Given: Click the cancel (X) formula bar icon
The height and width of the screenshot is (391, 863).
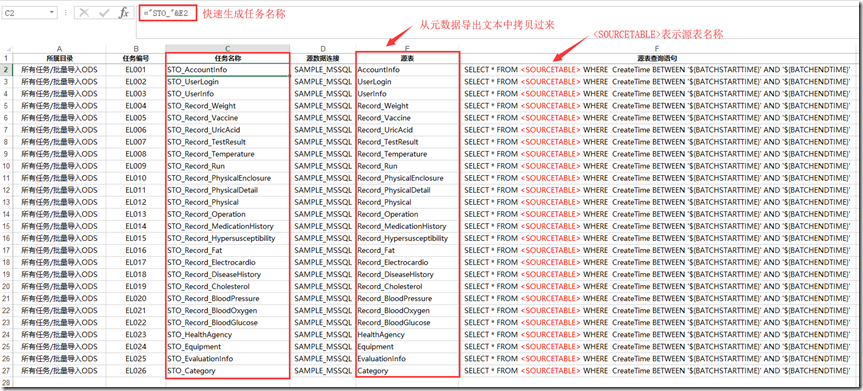Looking at the screenshot, I should pyautogui.click(x=84, y=12).
